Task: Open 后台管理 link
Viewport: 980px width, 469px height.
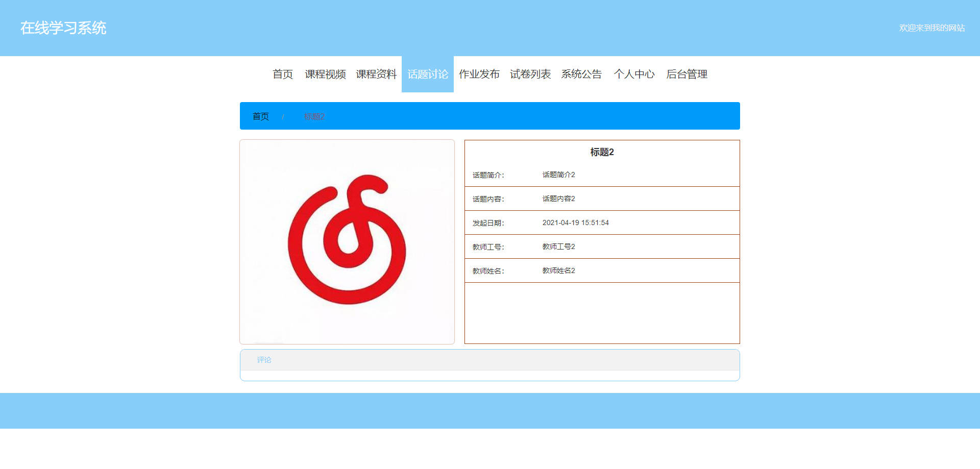Action: (x=687, y=74)
